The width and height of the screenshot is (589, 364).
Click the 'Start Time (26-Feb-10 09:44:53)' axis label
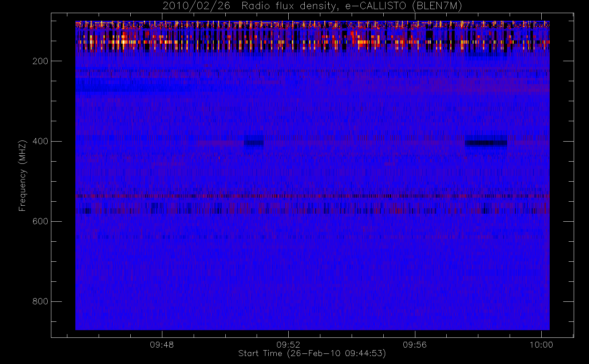[312, 353]
